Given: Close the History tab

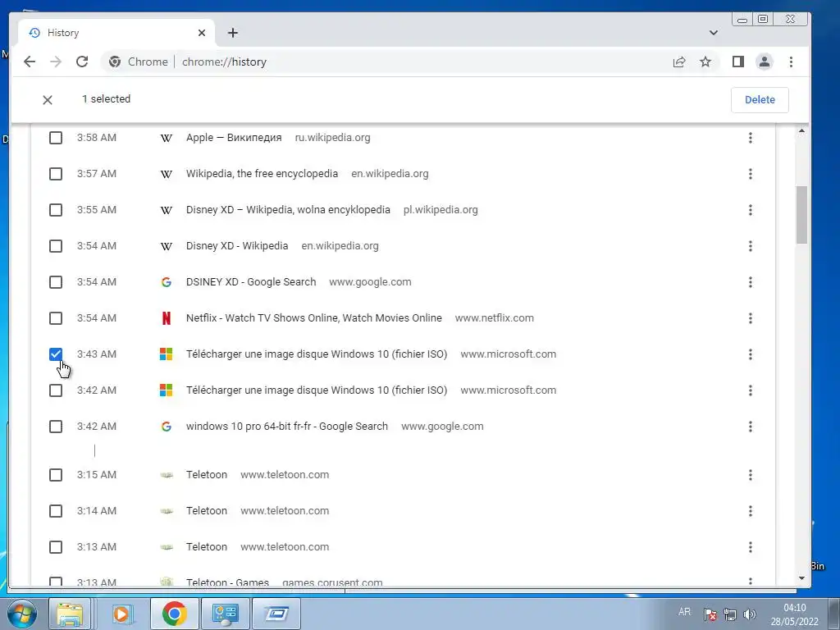Looking at the screenshot, I should (202, 33).
